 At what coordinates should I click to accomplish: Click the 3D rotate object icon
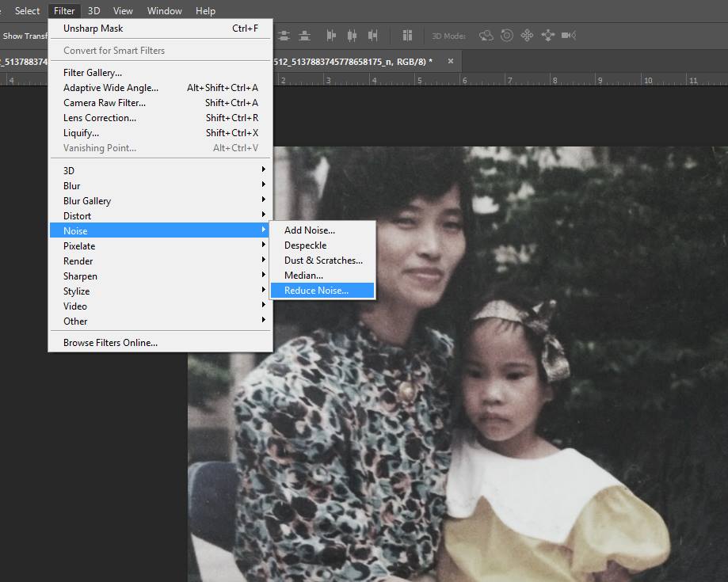(486, 36)
